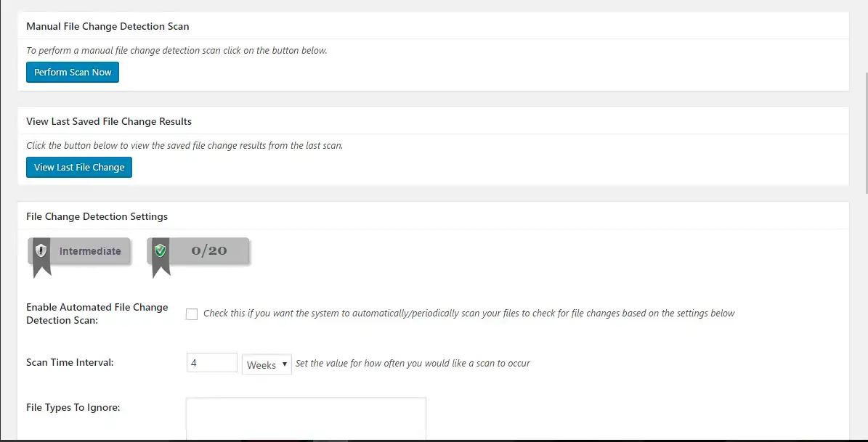868x442 pixels.
Task: Click the File Types To Ignore label
Action: [73, 408]
